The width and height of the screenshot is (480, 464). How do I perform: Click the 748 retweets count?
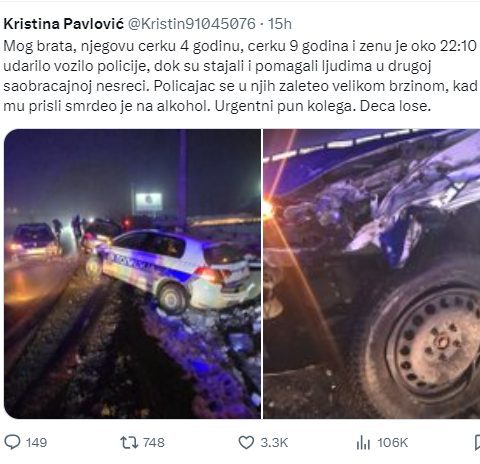[x=154, y=443]
